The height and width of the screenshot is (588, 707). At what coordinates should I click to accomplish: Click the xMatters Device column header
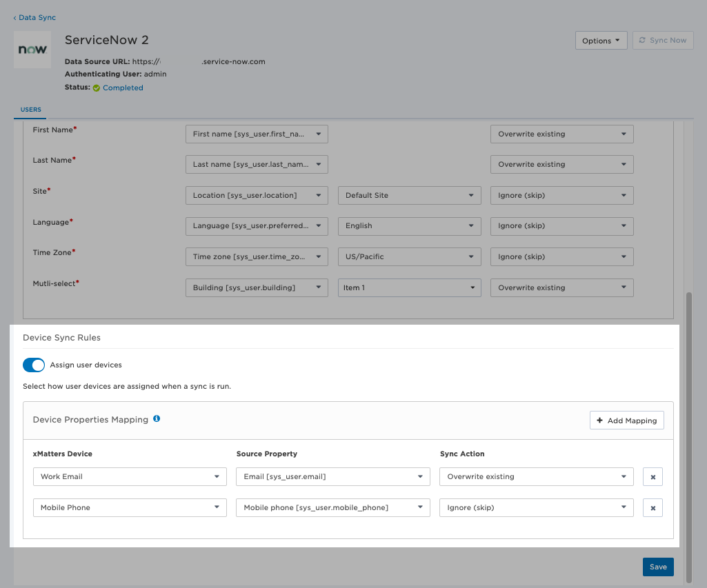click(63, 454)
